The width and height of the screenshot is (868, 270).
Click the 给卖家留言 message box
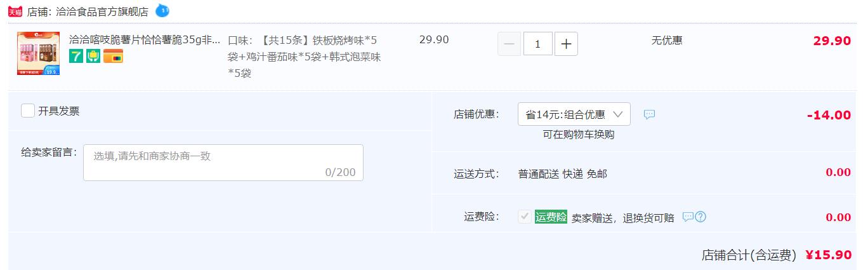(223, 163)
